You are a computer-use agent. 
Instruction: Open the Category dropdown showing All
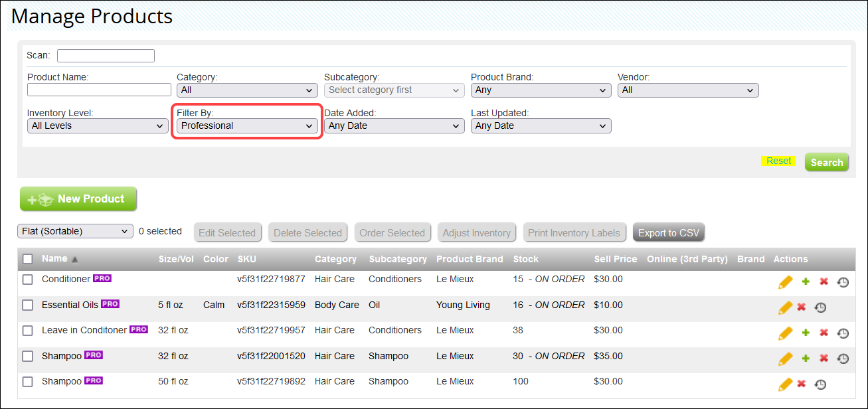pyautogui.click(x=247, y=90)
